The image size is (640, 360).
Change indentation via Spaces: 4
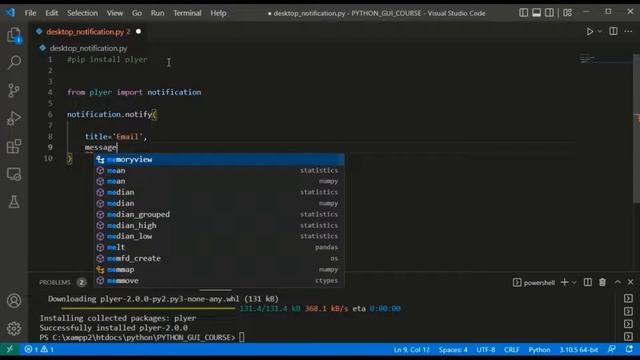[x=453, y=350]
